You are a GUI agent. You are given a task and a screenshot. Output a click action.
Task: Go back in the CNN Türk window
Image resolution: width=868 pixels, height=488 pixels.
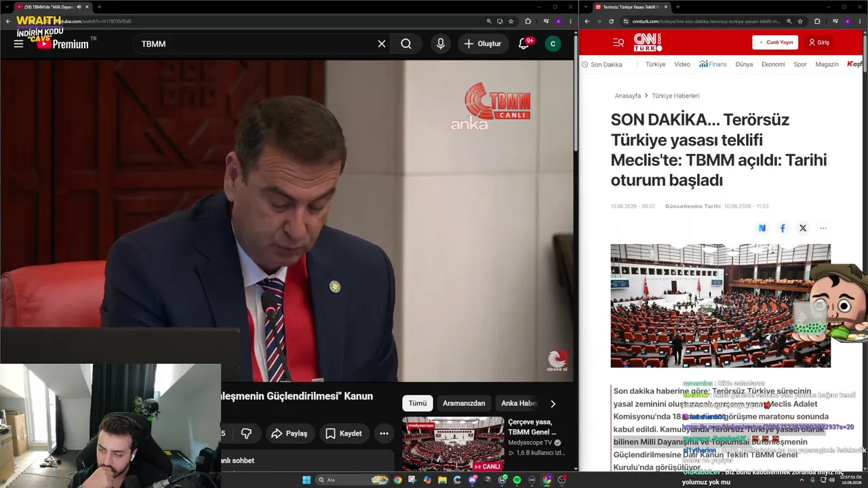587,21
